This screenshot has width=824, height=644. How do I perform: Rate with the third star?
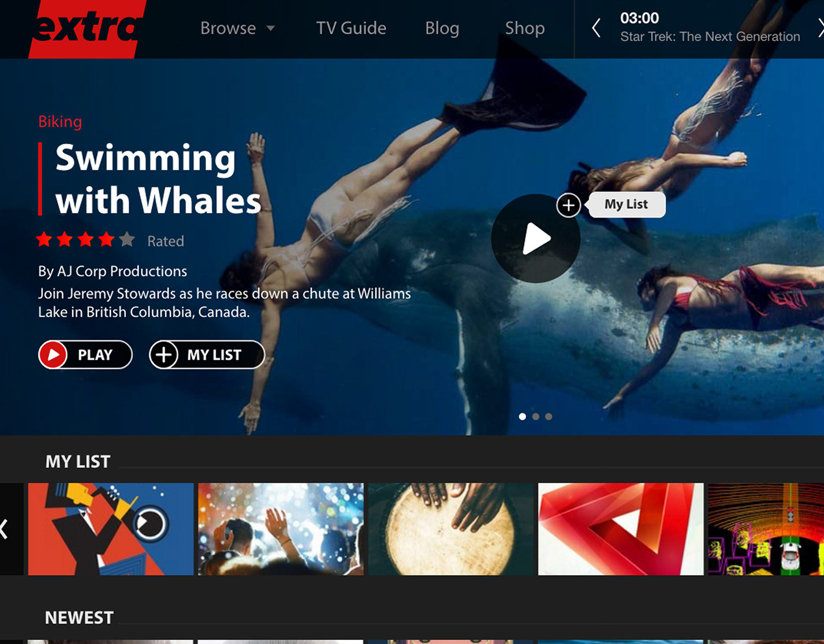pos(86,239)
